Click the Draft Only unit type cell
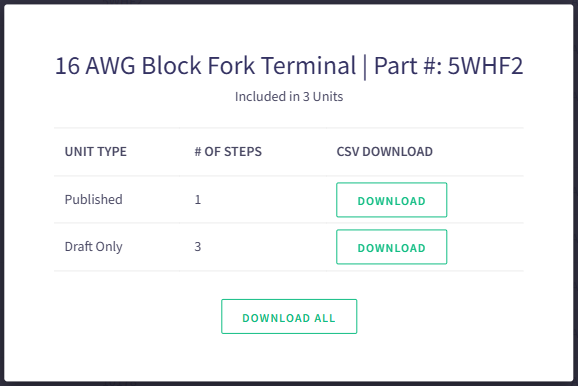This screenshot has height=386, width=578. click(94, 247)
